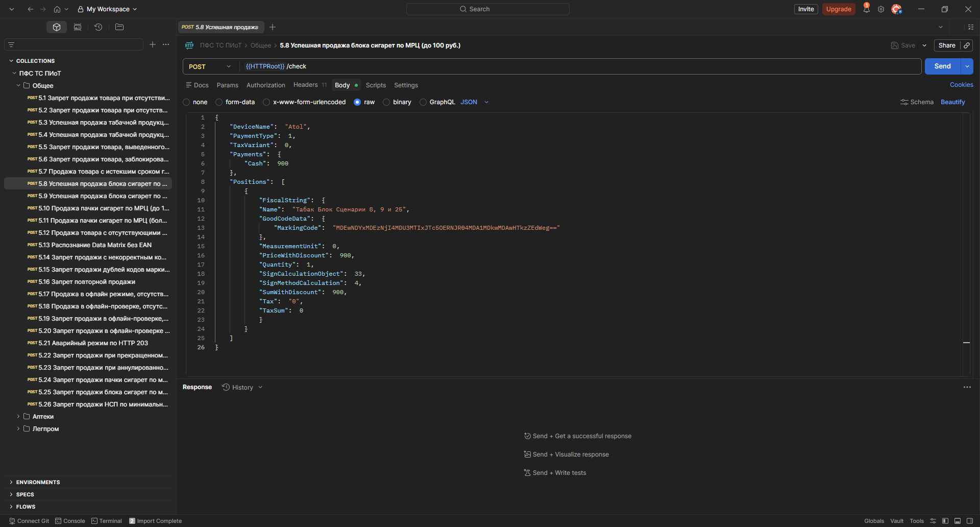Click the Share button
Image resolution: width=980 pixels, height=527 pixels.
coord(947,45)
